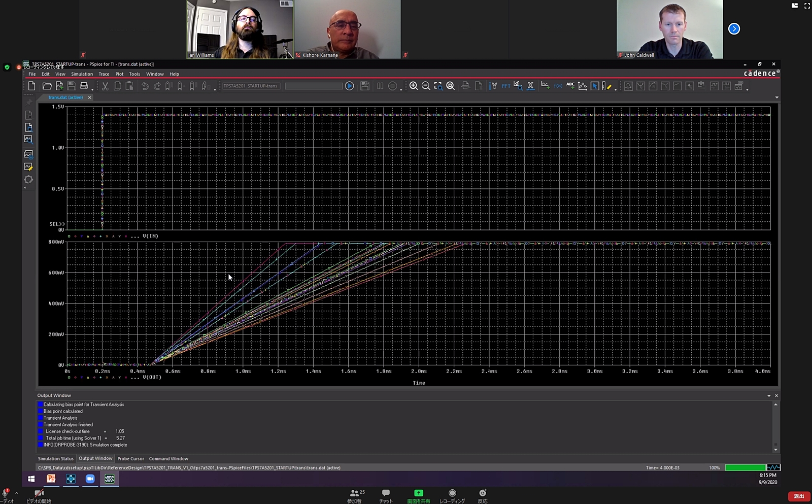Open the Help menu
The height and width of the screenshot is (504, 812).
(174, 74)
